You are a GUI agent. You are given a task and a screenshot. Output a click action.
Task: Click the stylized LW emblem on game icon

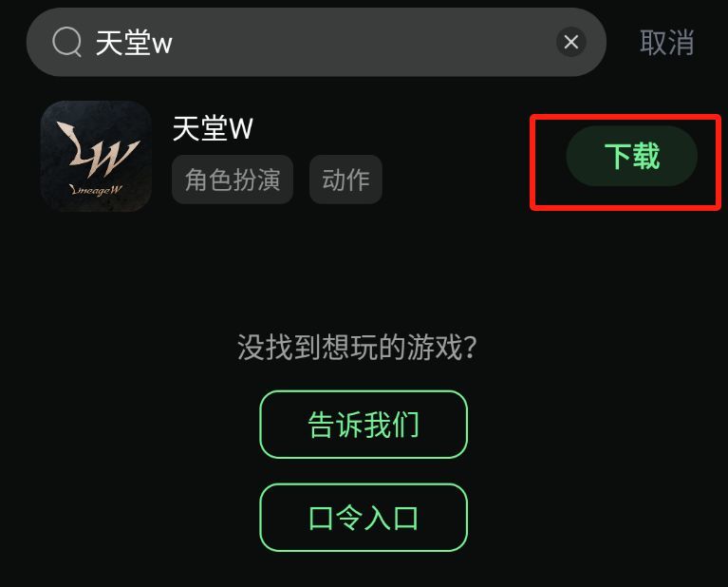[98, 149]
